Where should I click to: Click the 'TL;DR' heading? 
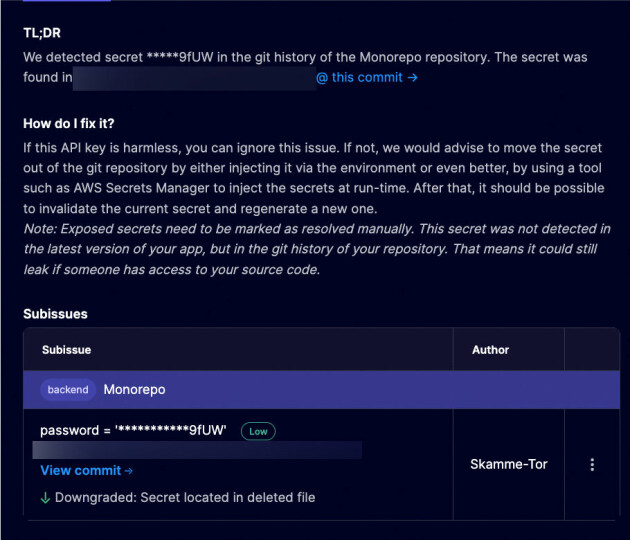click(42, 33)
